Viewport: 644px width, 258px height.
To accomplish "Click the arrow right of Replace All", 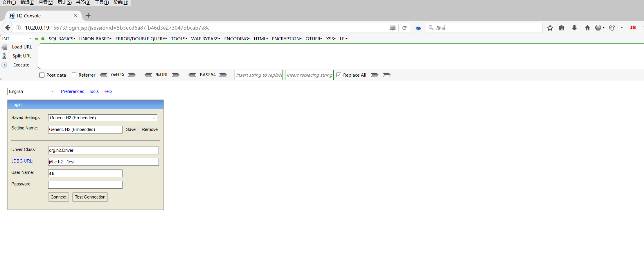I will [375, 75].
